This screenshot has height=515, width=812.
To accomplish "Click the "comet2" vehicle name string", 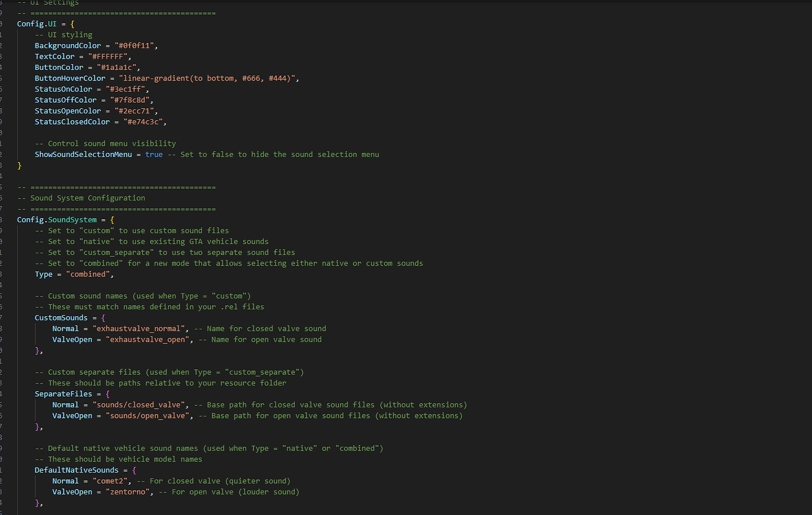I will pyautogui.click(x=110, y=480).
